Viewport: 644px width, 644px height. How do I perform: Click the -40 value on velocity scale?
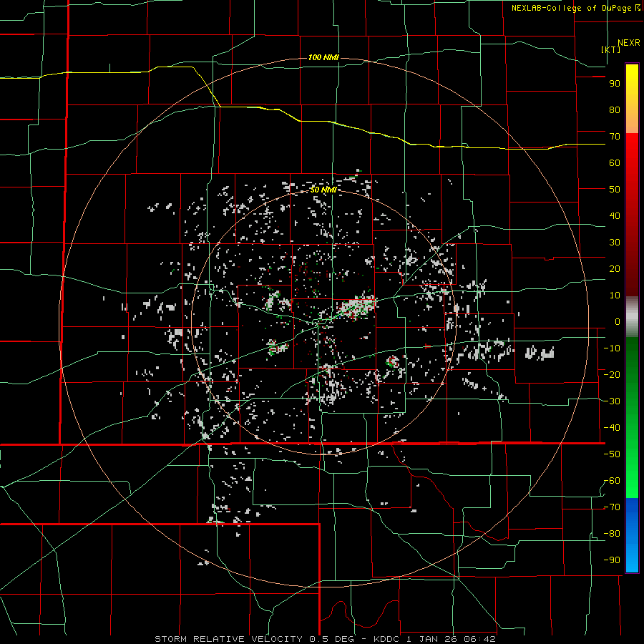(612, 428)
